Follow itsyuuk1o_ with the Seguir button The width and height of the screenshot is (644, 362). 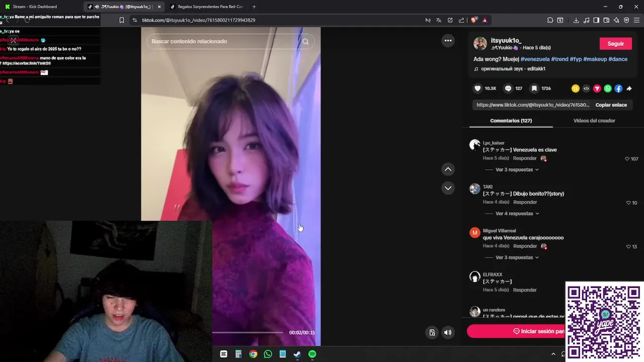pyautogui.click(x=615, y=44)
